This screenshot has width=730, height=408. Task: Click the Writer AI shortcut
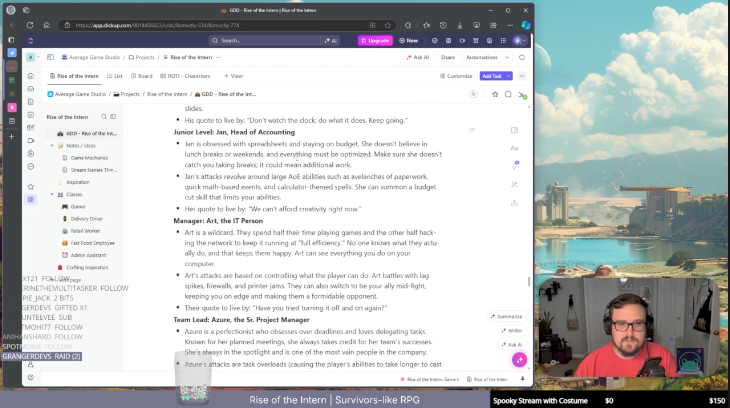(512, 330)
